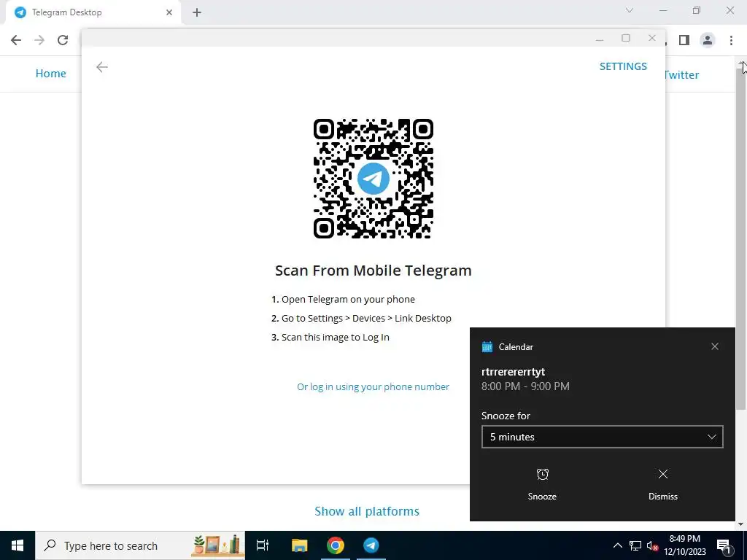
Task: Open Chrome three-dot menu
Action: tap(731, 40)
